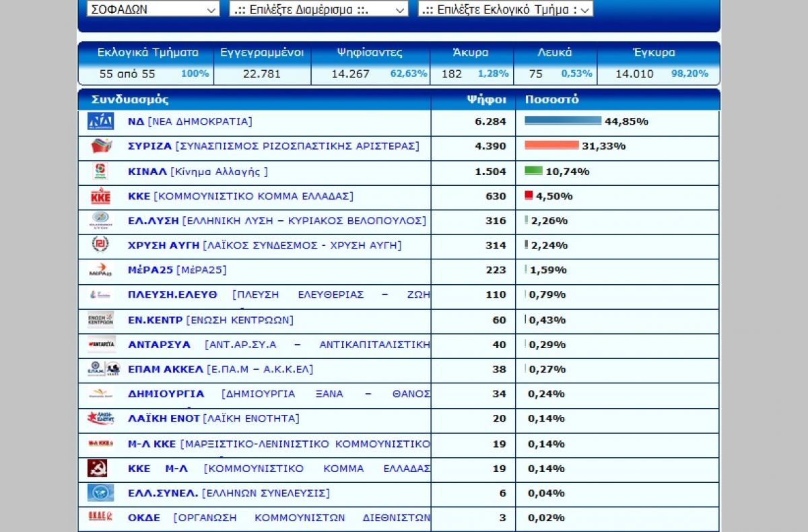Click the Συνδυασμός column header
The image size is (808, 532).
click(130, 100)
